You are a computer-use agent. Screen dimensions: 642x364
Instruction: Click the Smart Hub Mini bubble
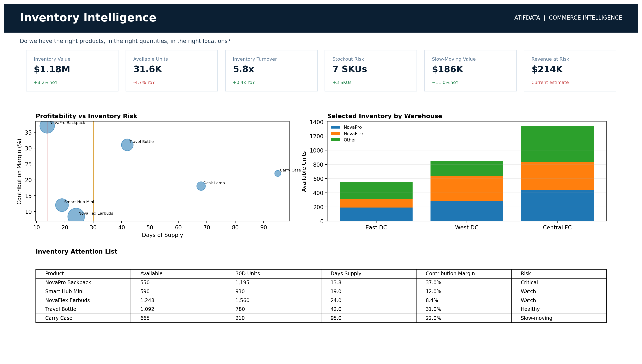62,205
